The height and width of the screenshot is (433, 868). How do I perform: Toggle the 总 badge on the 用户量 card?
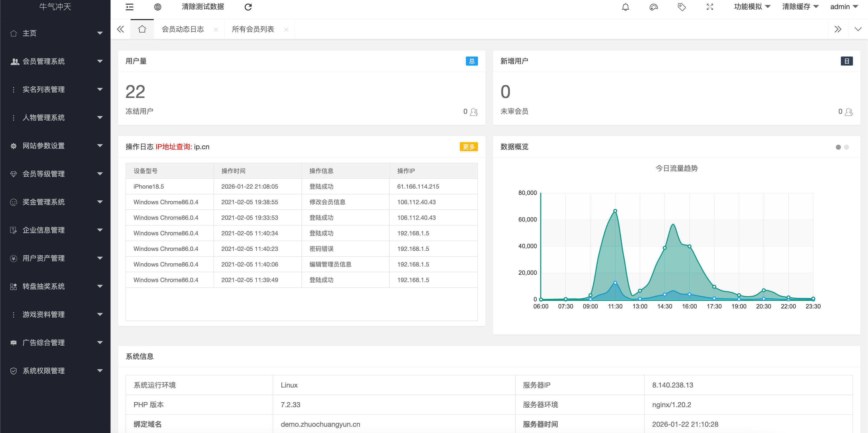(472, 61)
